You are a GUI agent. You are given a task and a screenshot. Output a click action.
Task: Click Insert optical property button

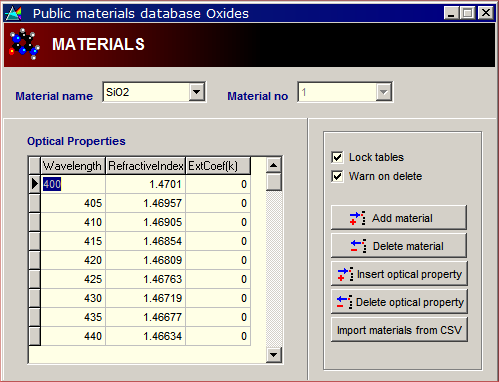[x=399, y=274]
